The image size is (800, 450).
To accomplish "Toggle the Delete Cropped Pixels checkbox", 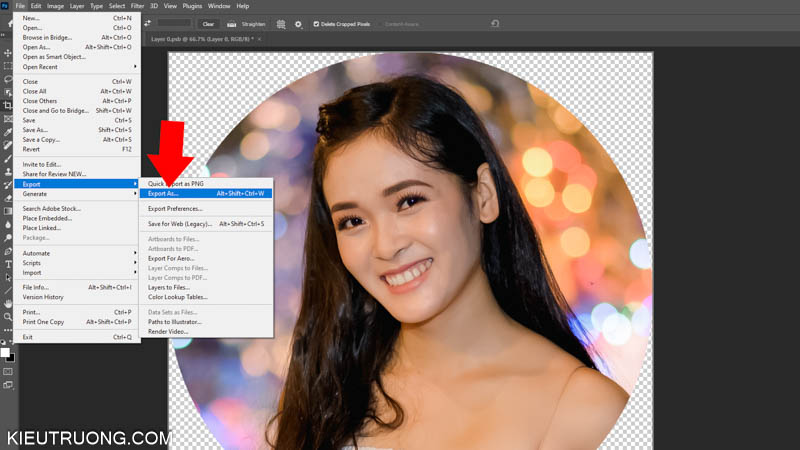I will pyautogui.click(x=316, y=24).
